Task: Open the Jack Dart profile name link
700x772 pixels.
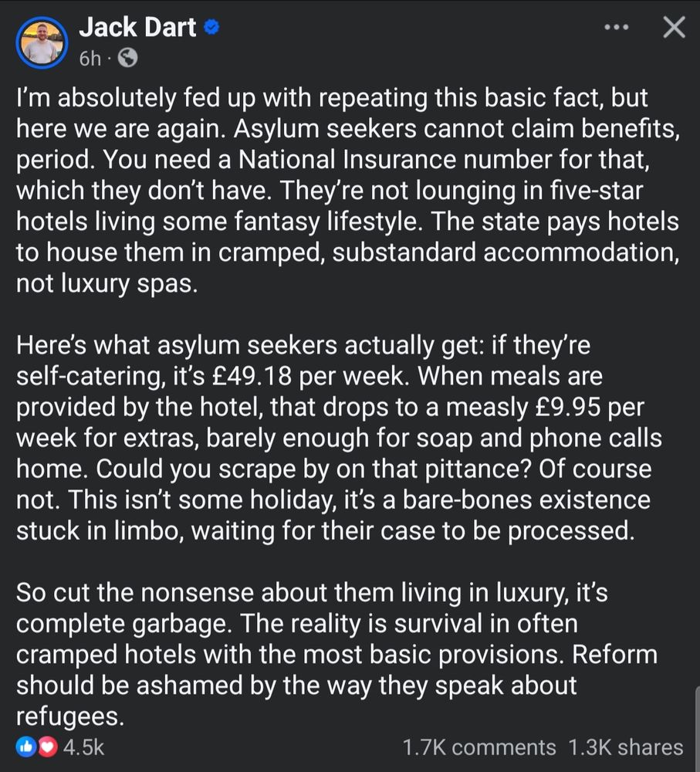Action: [137, 27]
